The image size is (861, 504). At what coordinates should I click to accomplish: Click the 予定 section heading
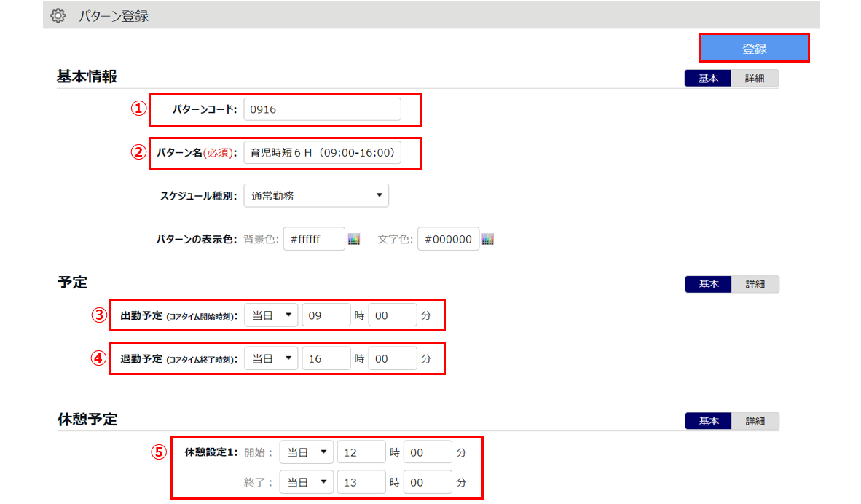pos(73,282)
